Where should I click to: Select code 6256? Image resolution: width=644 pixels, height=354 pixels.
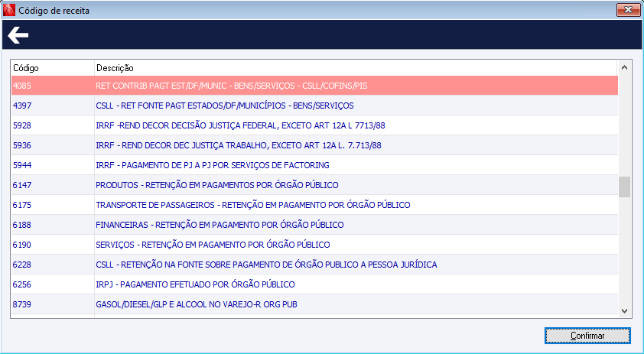tap(21, 284)
